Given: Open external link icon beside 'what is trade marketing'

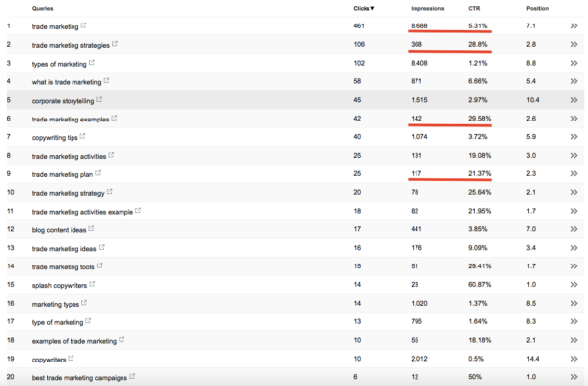Looking at the screenshot, I should (x=106, y=81).
